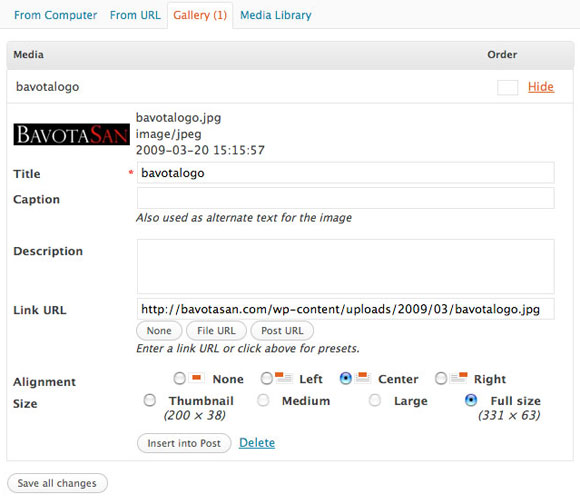Select the Full size radio button
Viewport: 580px width, 504px height.
pos(471,400)
